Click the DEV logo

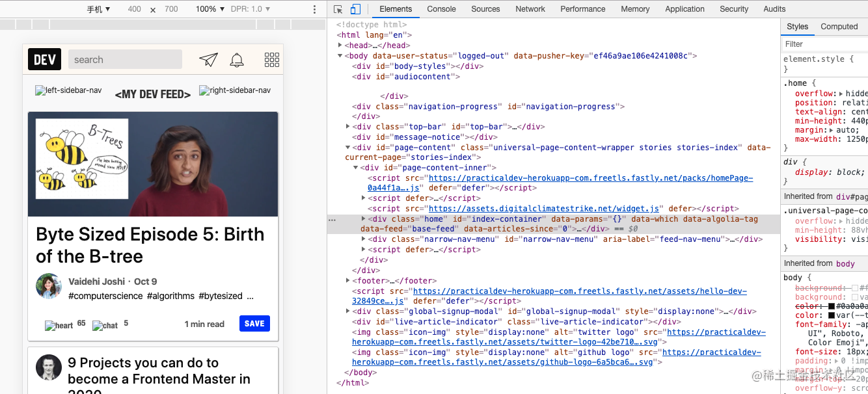coord(44,59)
